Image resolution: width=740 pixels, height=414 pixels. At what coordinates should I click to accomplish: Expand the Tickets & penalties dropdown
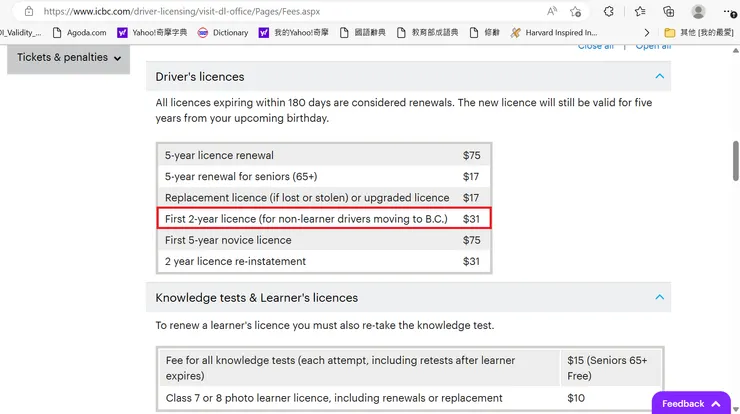pyautogui.click(x=69, y=57)
